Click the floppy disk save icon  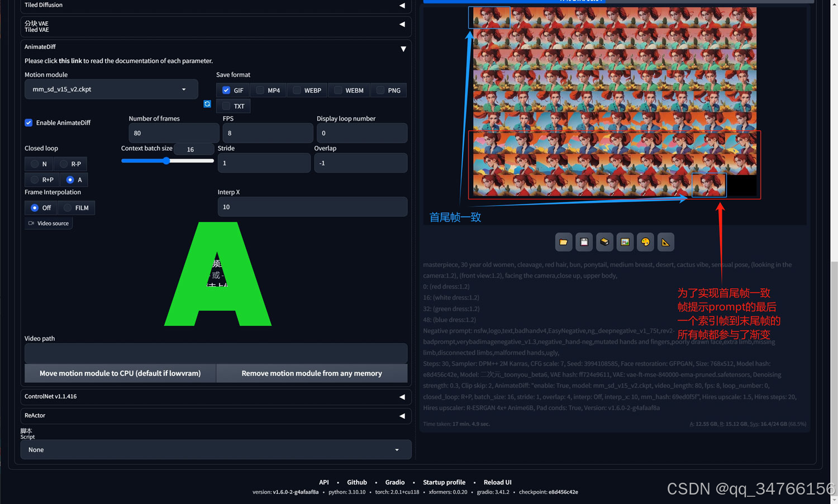584,242
